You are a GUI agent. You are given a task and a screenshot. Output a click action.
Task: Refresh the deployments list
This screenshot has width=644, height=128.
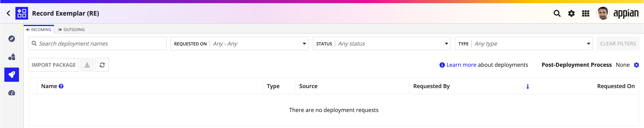tap(102, 65)
